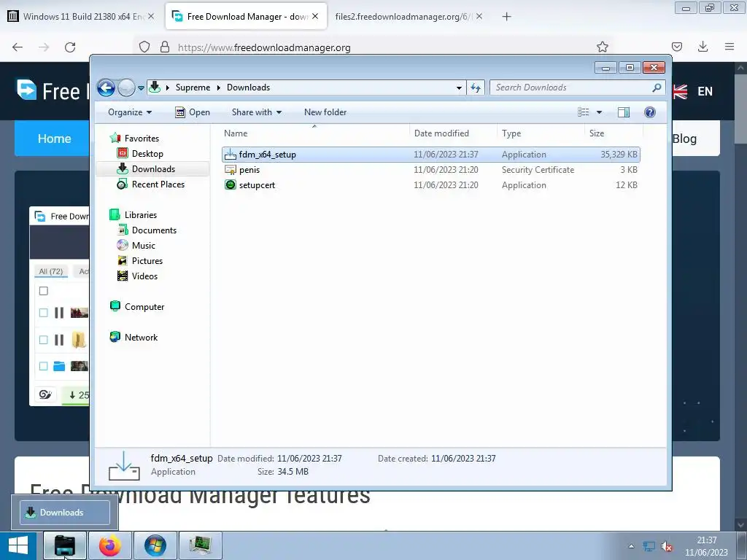Select the fdm_x64_setup file

pos(430,155)
